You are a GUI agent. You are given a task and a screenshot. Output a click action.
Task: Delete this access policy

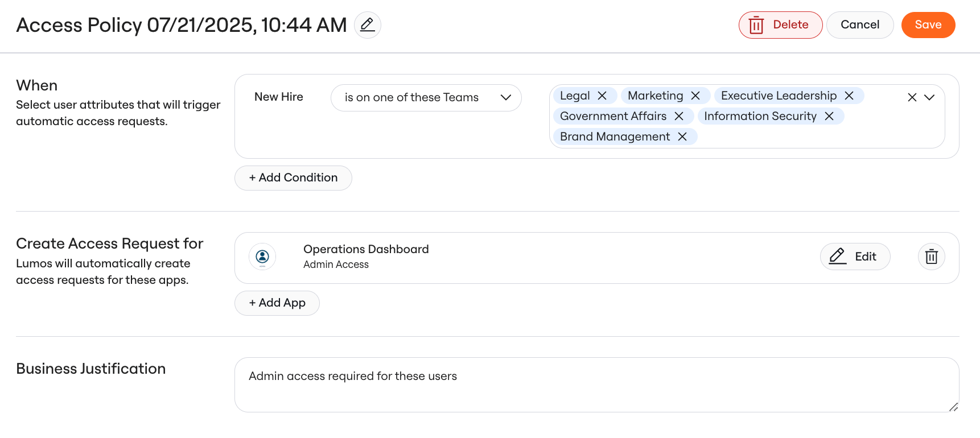coord(780,25)
